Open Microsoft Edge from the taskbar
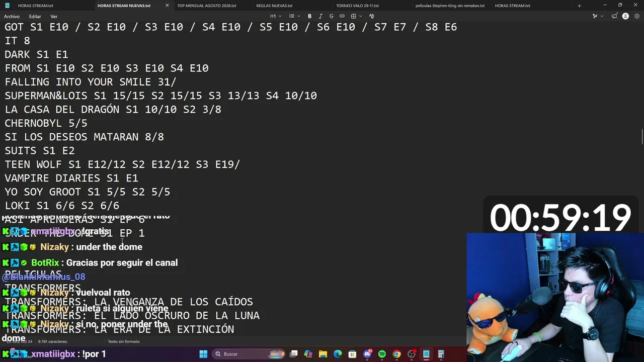 (x=338, y=354)
